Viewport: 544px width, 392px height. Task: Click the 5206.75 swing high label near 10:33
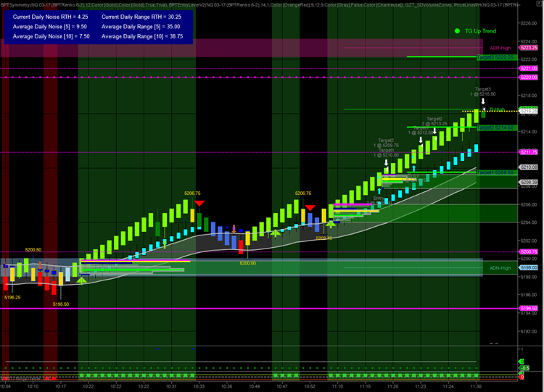pos(192,193)
